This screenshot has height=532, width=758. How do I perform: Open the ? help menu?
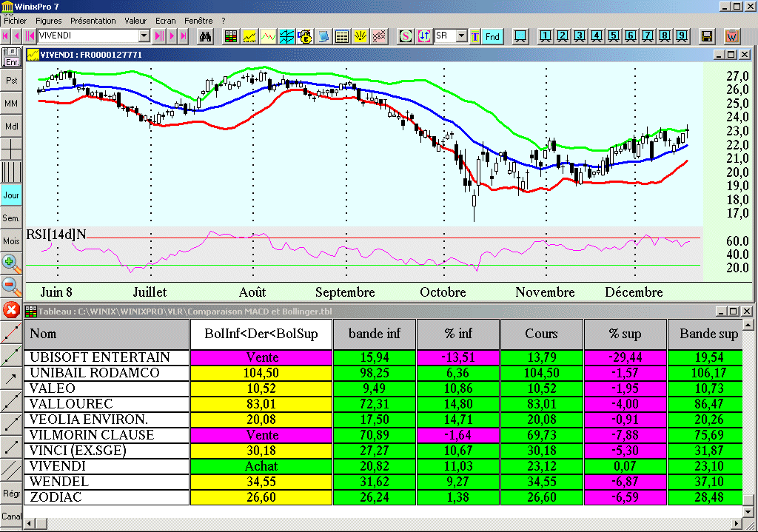224,21
